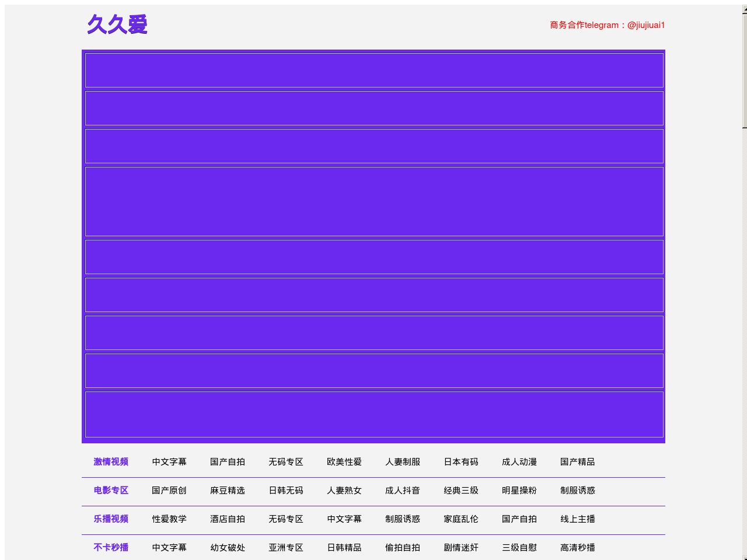
Task: Open 制服诱惑 in the 电影专区 row
Action: 578,490
